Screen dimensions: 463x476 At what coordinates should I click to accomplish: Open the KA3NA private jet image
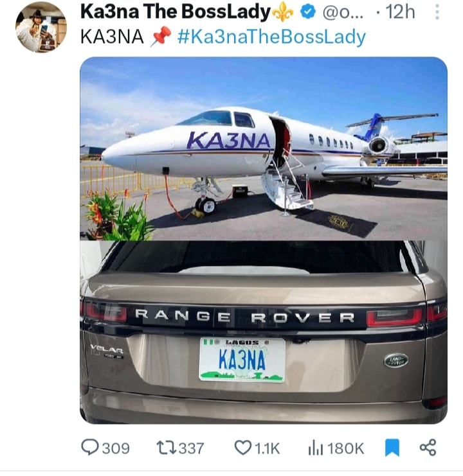click(x=263, y=149)
